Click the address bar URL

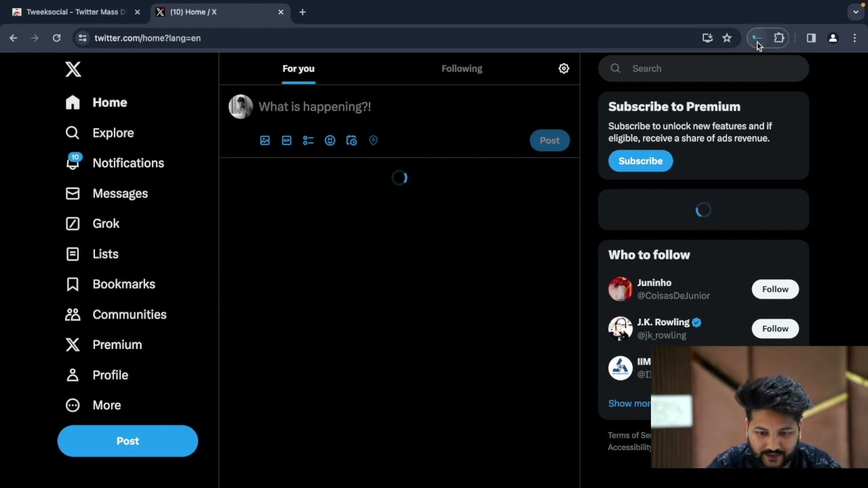pyautogui.click(x=147, y=38)
